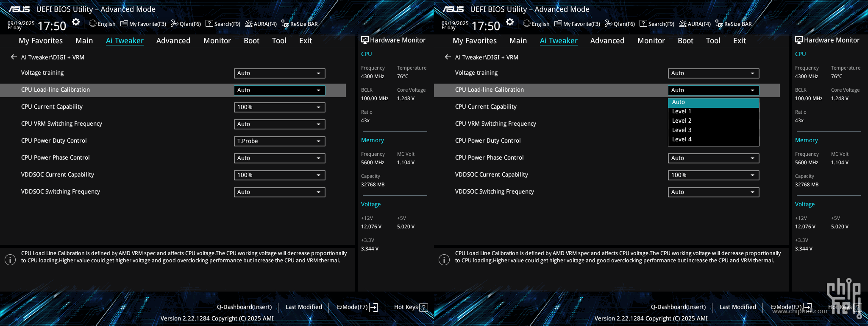Viewport: 868px width, 326px height.
Task: Click settings gear icon in right BIOS screen
Action: pos(510,22)
